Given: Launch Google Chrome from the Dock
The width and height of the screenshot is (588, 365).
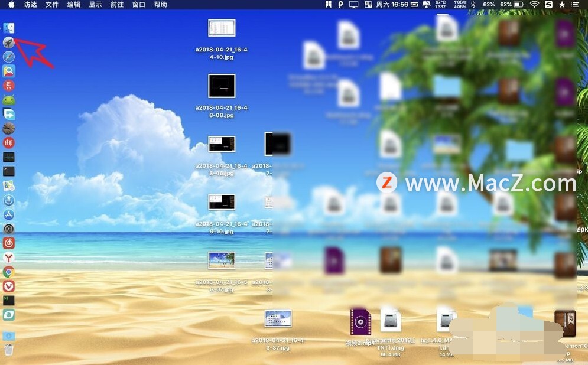Looking at the screenshot, I should 9,272.
